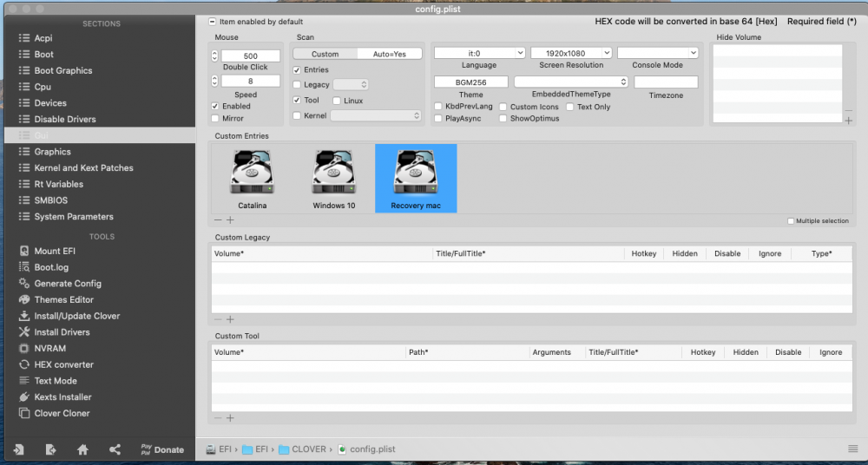Viewport: 868px width, 465px height.
Task: Open the Kernel and Kext Patches section
Action: click(x=83, y=167)
